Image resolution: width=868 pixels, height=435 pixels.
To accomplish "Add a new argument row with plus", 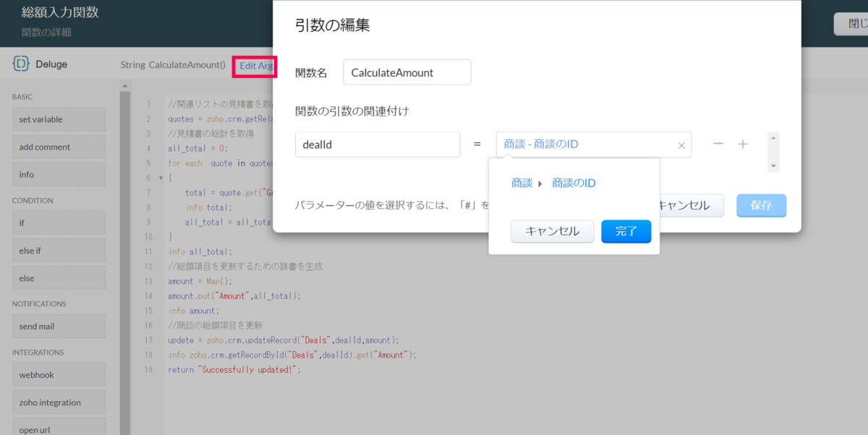I will click(743, 144).
